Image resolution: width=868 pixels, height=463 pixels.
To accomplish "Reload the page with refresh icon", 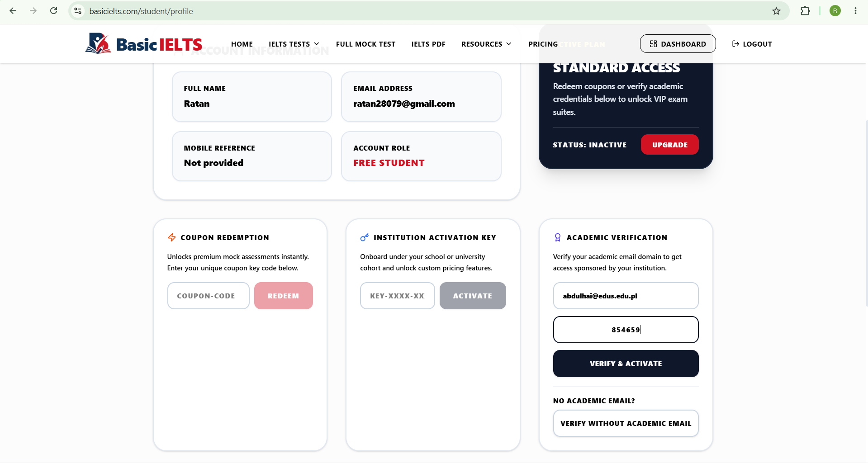I will (53, 11).
